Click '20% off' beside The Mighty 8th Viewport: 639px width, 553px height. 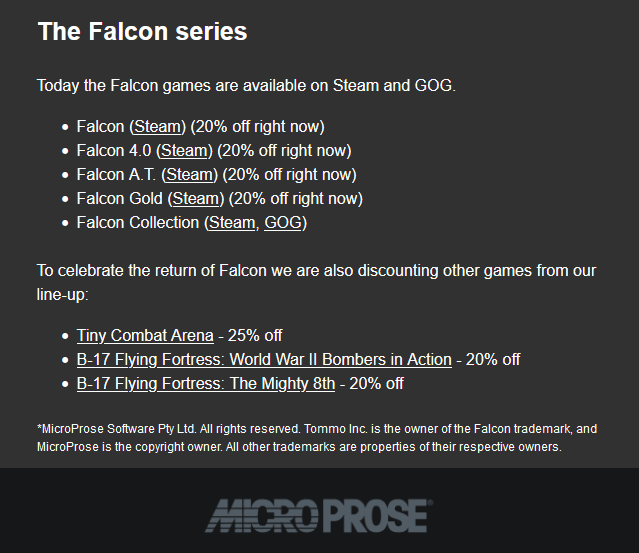(x=377, y=383)
